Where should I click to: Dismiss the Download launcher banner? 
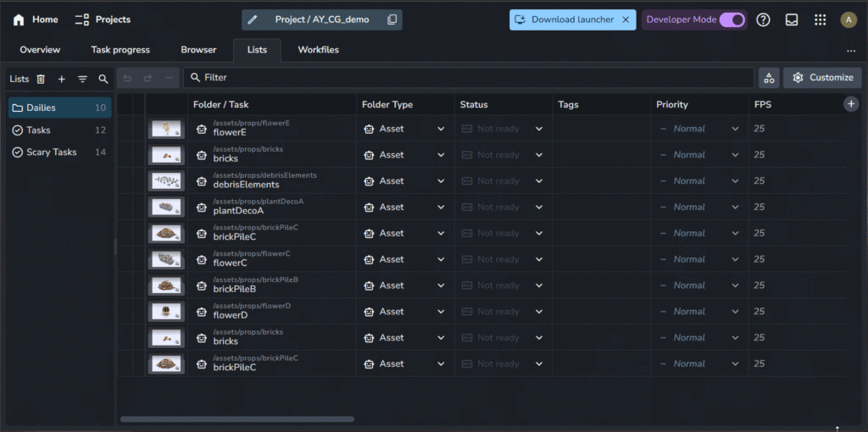click(626, 19)
